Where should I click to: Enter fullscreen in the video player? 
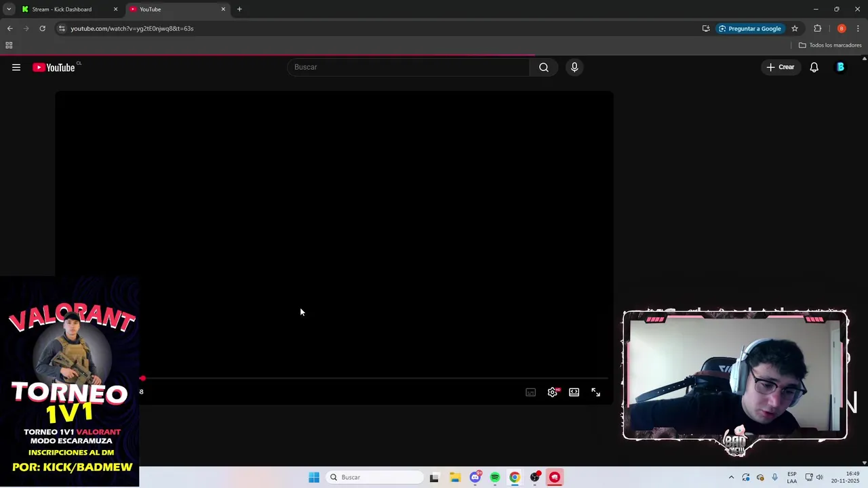pos(596,392)
